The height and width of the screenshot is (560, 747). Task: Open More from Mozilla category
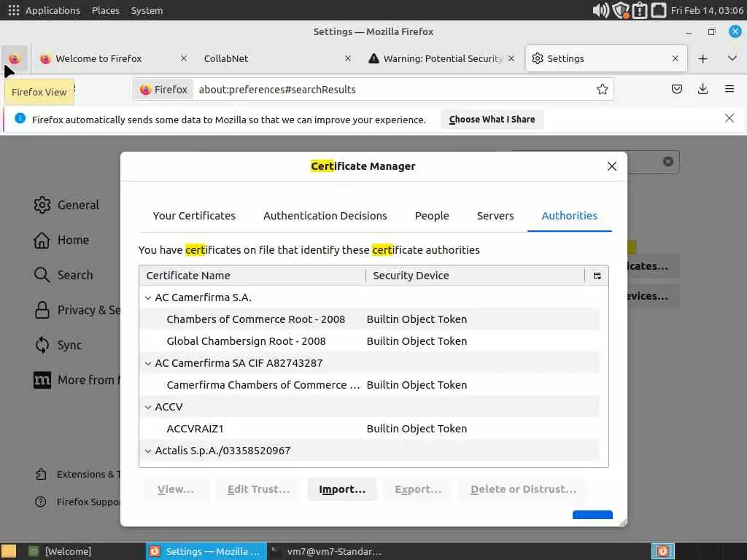77,380
